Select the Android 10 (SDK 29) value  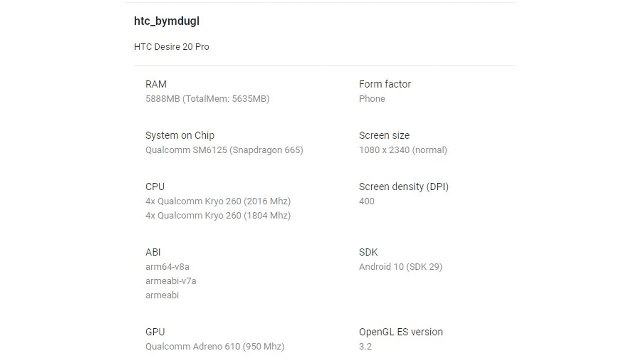pyautogui.click(x=401, y=267)
